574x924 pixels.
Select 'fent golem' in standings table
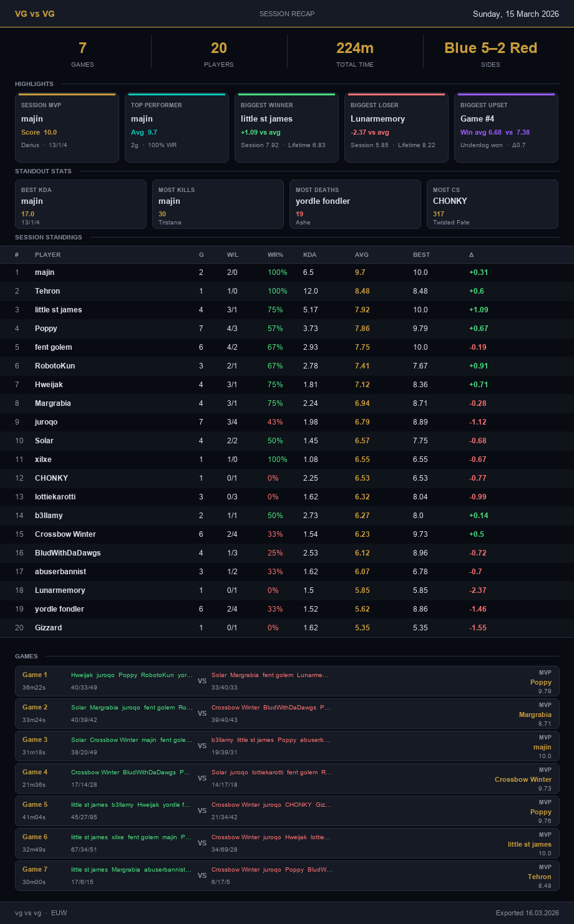click(53, 347)
